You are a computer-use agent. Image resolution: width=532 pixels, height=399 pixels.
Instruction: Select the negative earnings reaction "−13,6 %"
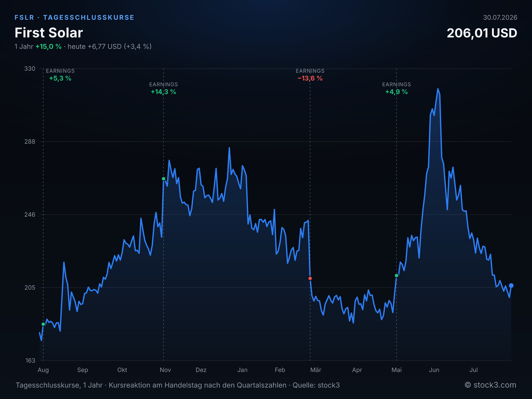[x=310, y=78]
